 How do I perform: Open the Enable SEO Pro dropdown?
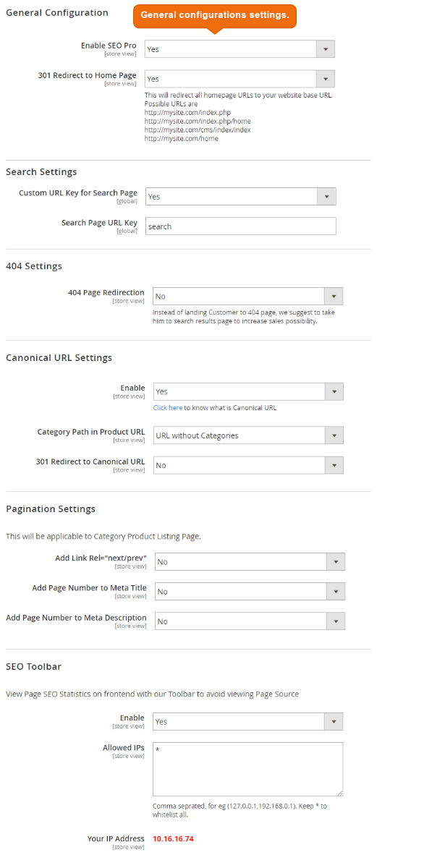coord(240,49)
